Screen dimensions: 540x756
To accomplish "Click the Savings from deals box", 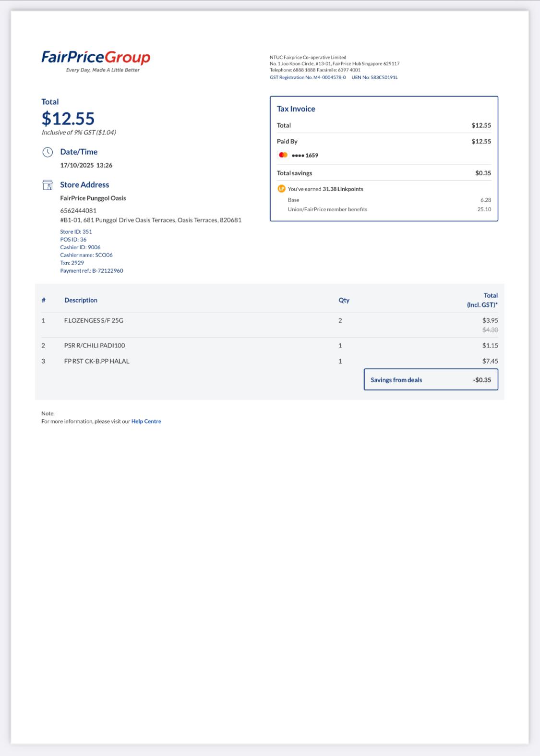I will click(x=431, y=379).
